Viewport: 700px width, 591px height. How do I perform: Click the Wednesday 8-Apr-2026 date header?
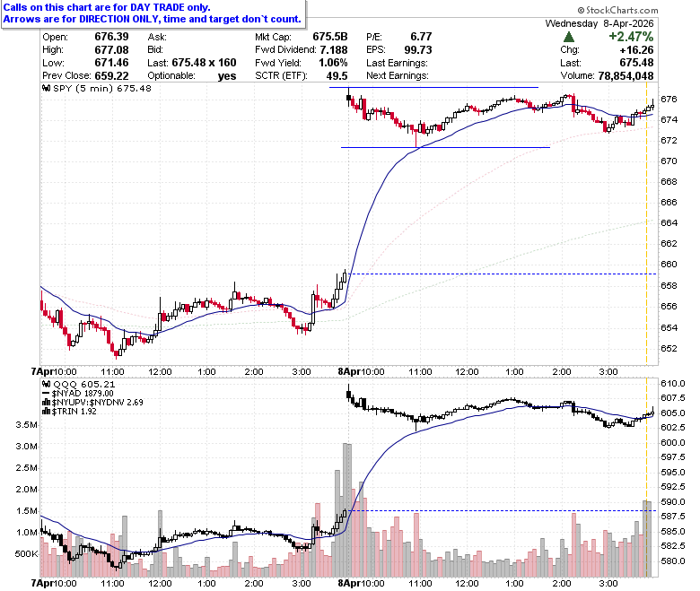599,23
